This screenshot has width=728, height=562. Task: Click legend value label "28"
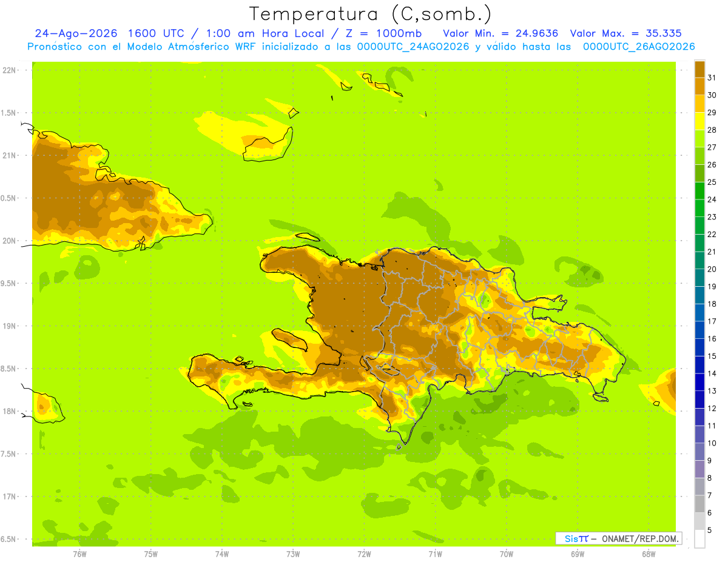(x=712, y=130)
